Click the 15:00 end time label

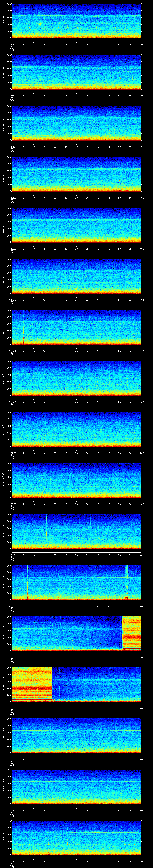141,44
